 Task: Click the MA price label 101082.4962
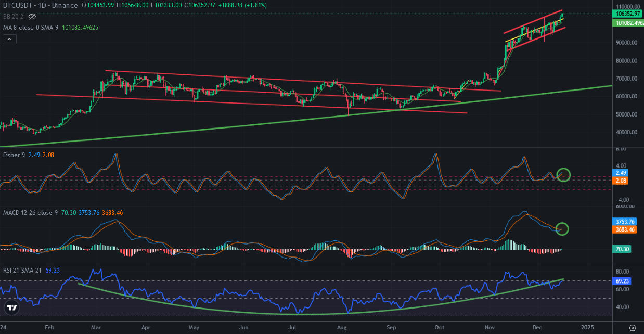pos(629,23)
